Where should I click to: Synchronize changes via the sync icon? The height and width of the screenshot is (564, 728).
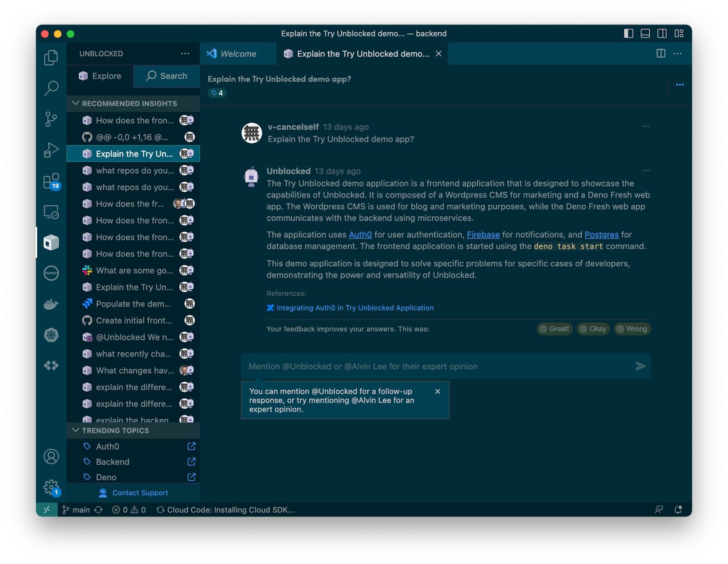(x=98, y=510)
